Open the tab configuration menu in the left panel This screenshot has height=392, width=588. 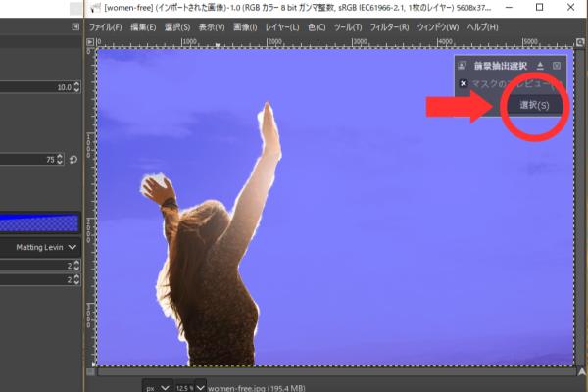[75, 26]
